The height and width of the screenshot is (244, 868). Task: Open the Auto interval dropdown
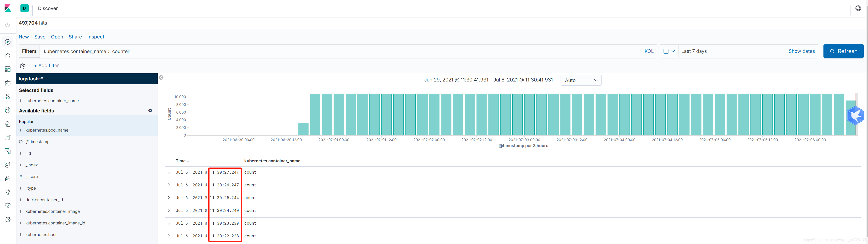coord(581,80)
